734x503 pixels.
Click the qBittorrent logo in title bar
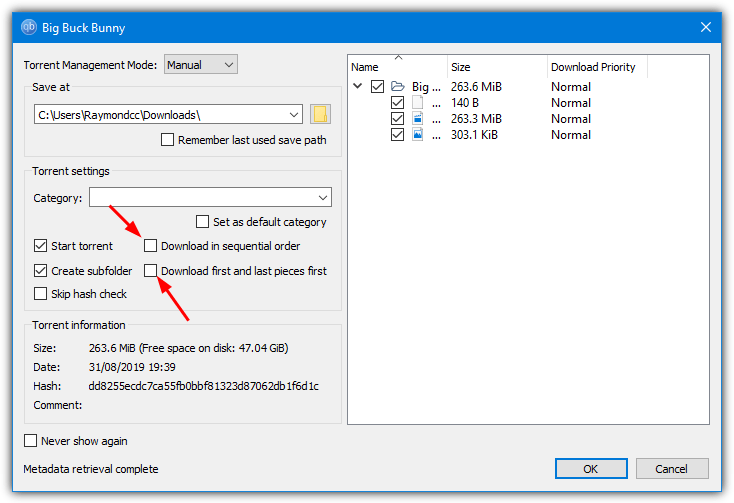pos(29,27)
